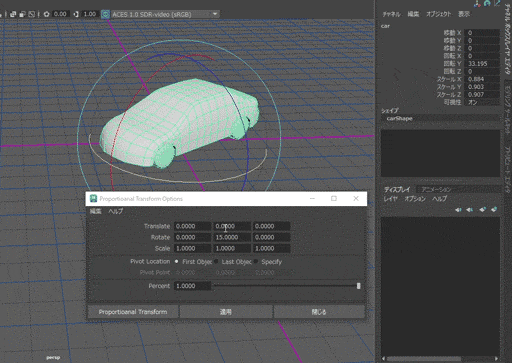Screen dimensions: 512x363
Task: Move layer up in Display layer editor
Action: 458,210
